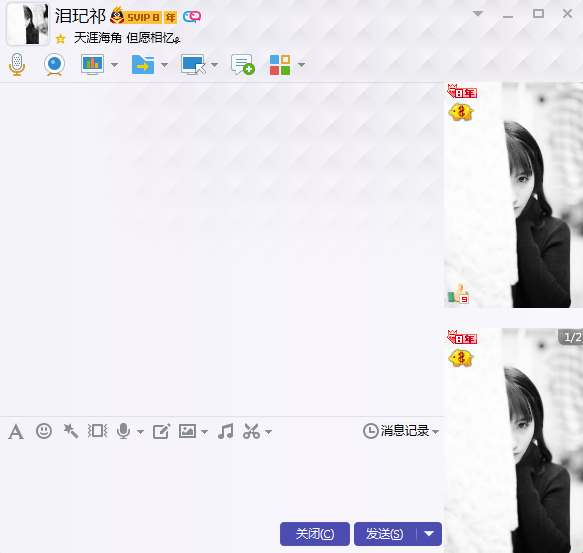Screen dimensions: 583x553
Task: Send a file with the folder icon
Action: point(143,64)
